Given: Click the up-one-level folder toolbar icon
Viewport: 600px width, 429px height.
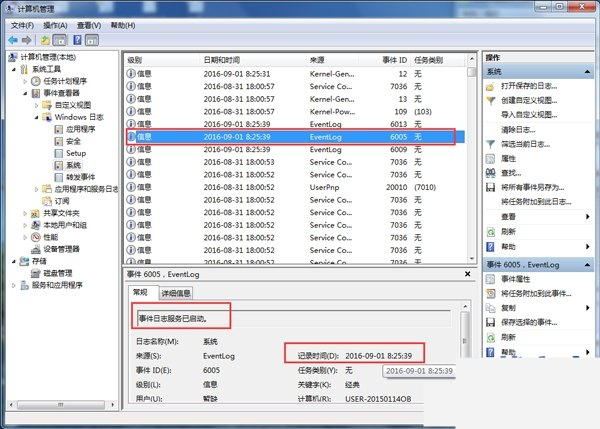Looking at the screenshot, I should 45,40.
